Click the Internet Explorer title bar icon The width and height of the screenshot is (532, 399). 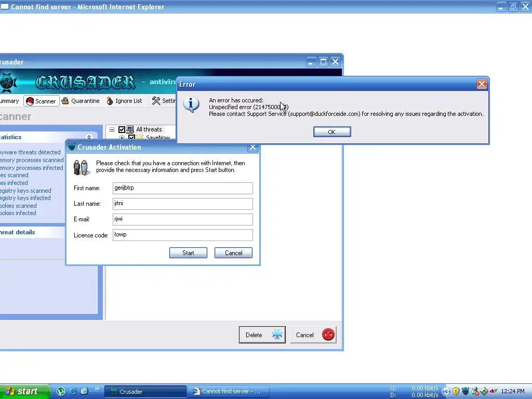pos(5,6)
